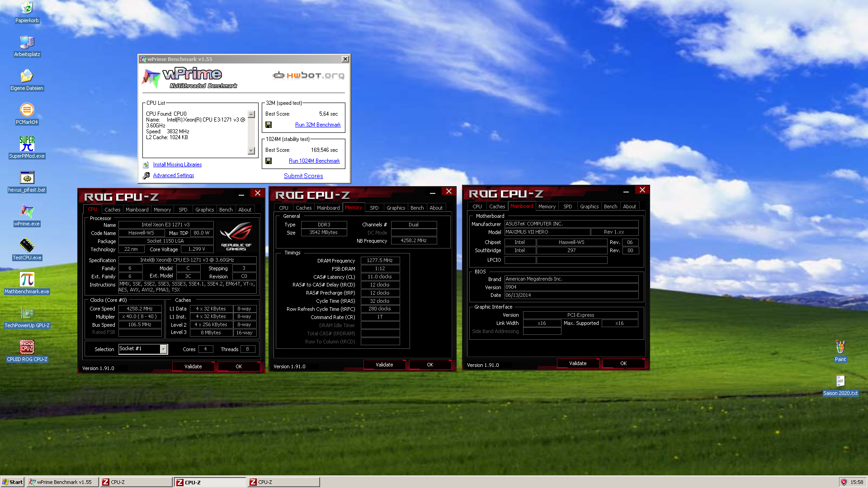Viewport: 868px width, 488px height.
Task: Launch the PCMark04 desktop icon
Action: click(27, 114)
